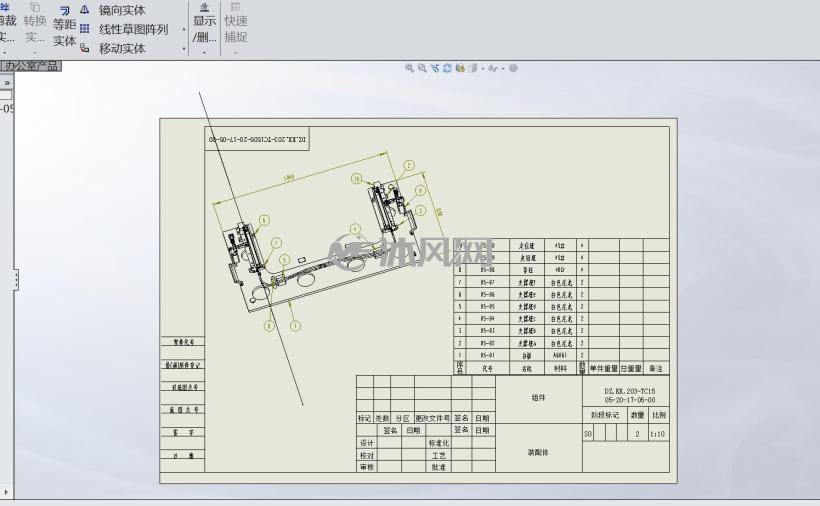
Task: Select balloon number 1 below the assembly
Action: [x=295, y=326]
